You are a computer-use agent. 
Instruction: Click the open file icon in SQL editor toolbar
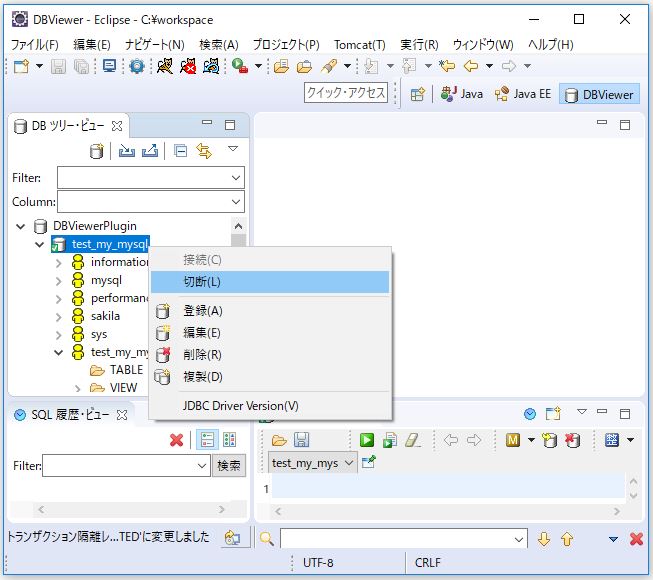coord(279,440)
